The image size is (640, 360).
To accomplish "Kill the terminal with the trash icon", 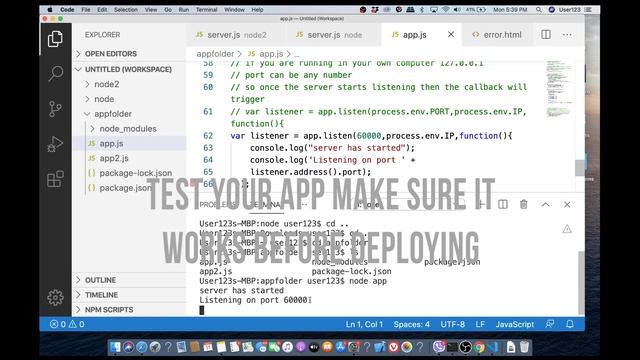I will 524,204.
